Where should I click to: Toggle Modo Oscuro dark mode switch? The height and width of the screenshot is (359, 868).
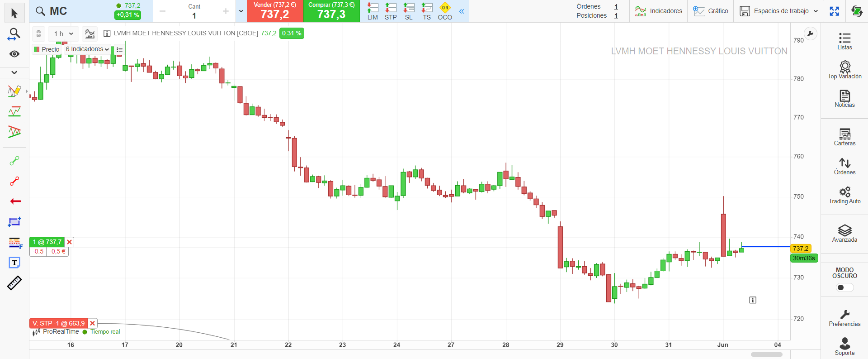(x=844, y=287)
